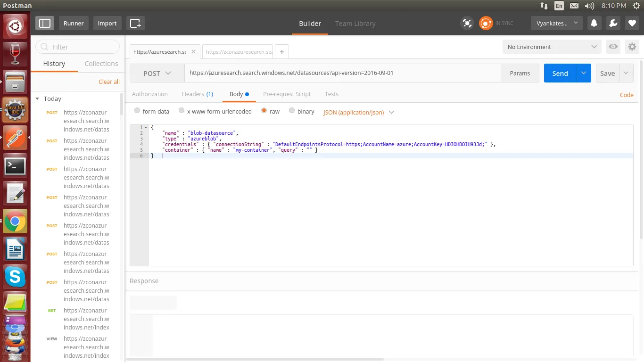Open the POST method dropdown
This screenshot has width=644, height=362.
[x=157, y=73]
